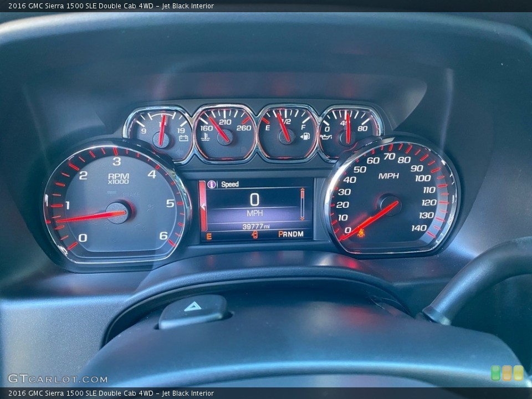This screenshot has height=399, width=532.
Task: Click the 19 mark on voltage gauge
Action: pos(181,131)
